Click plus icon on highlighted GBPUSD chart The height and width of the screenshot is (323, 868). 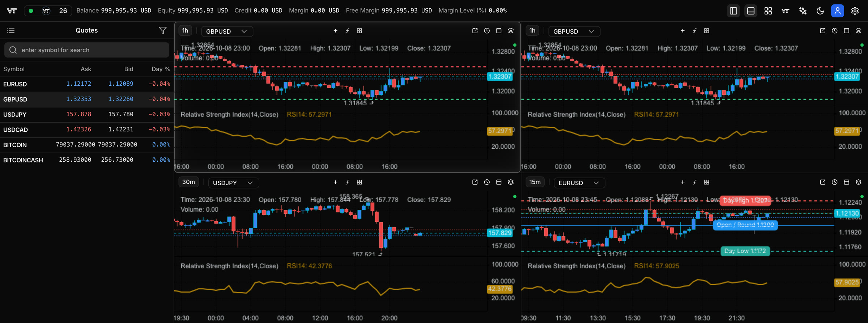335,31
